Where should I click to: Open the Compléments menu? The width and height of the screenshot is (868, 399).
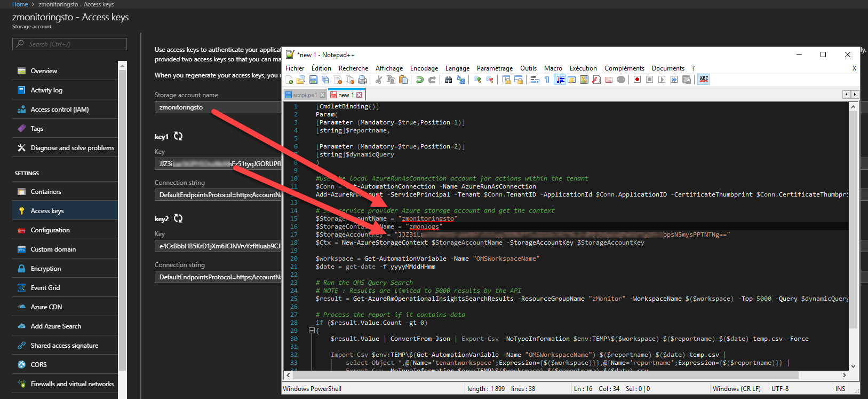pyautogui.click(x=624, y=68)
